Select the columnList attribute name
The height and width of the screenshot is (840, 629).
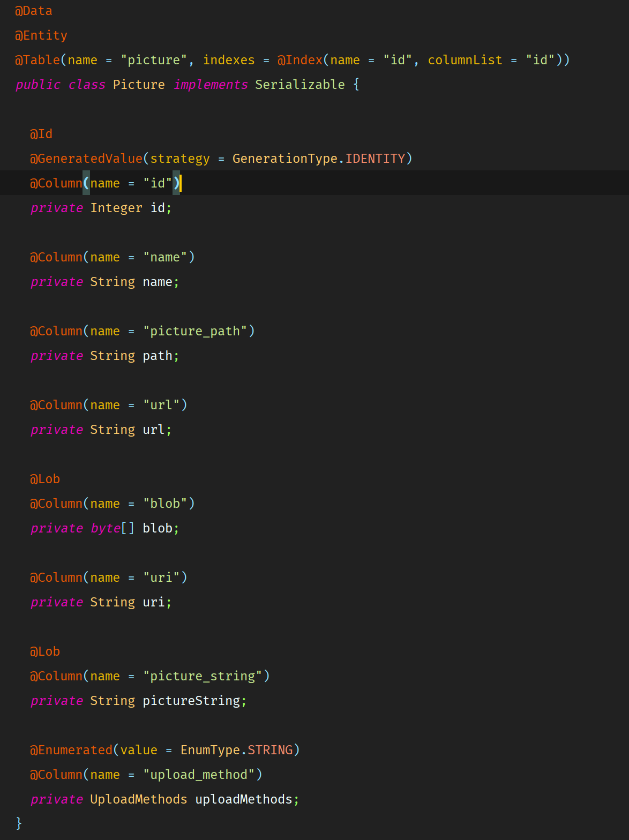pos(465,60)
